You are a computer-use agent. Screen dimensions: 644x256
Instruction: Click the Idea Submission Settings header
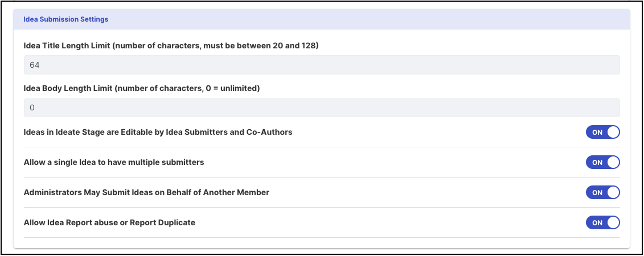66,19
